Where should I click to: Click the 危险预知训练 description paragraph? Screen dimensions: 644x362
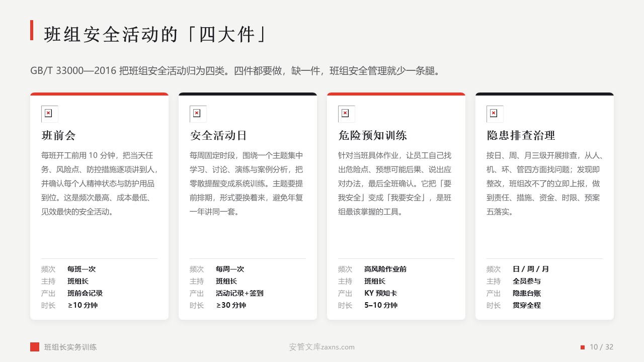tap(395, 184)
